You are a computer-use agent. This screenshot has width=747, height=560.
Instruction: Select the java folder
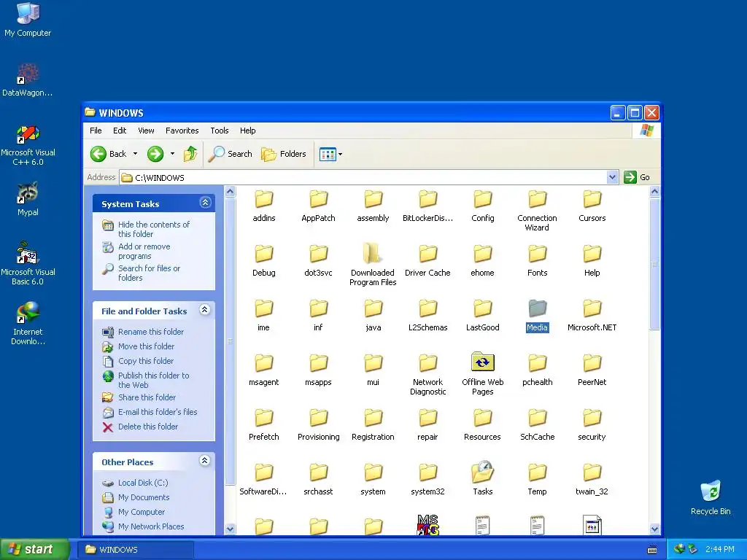click(x=373, y=316)
